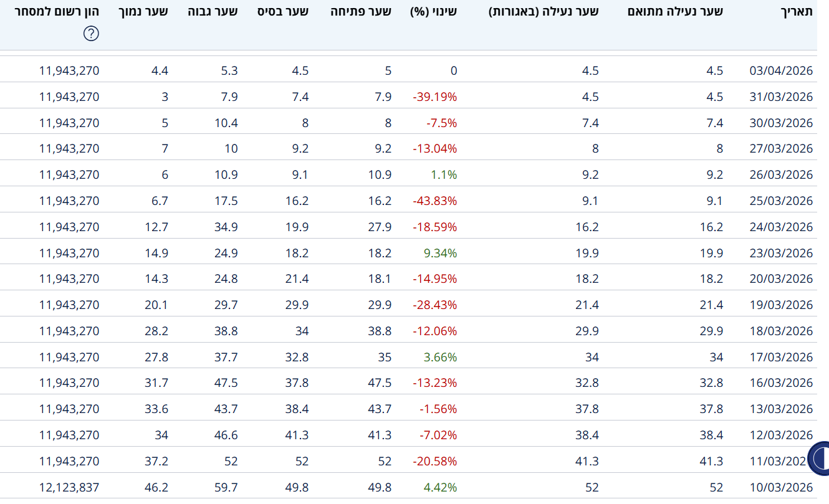Click the 59.7 high price cell
This screenshot has height=504, width=829.
click(226, 487)
